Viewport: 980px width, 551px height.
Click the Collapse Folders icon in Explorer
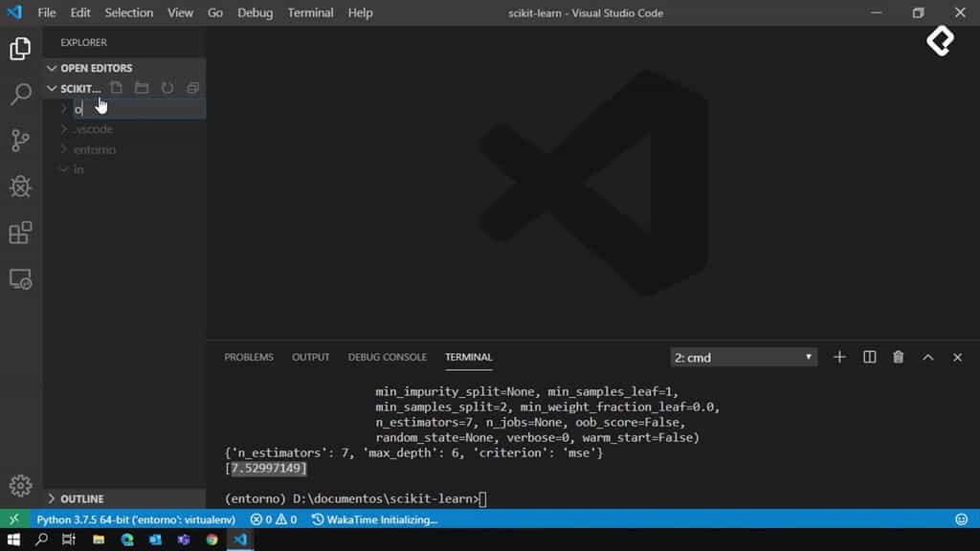191,87
